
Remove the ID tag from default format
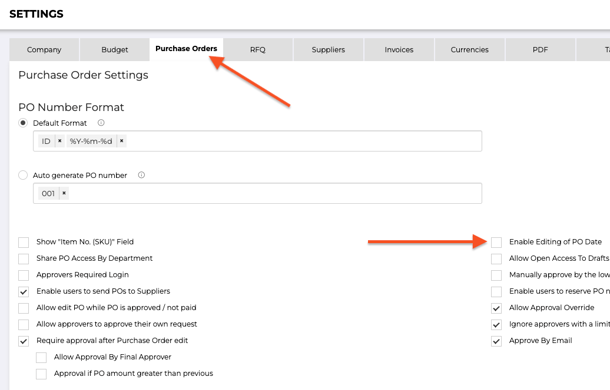click(x=60, y=141)
